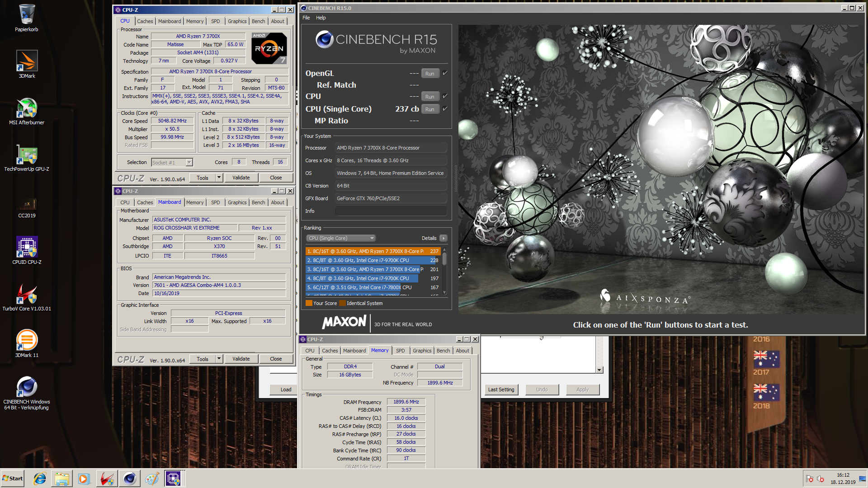
Task: Open the SPD tab in the Mainboard CPU-Z window
Action: (x=215, y=202)
